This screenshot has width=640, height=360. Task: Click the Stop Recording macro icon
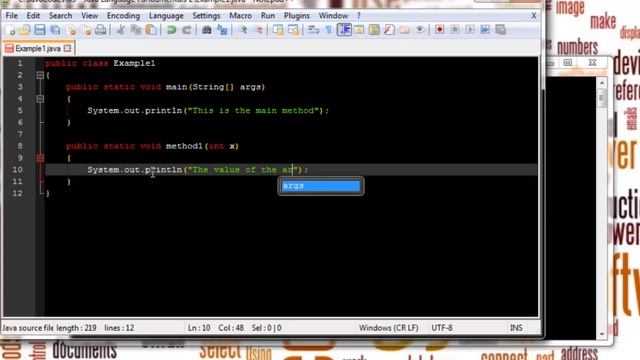point(455,30)
